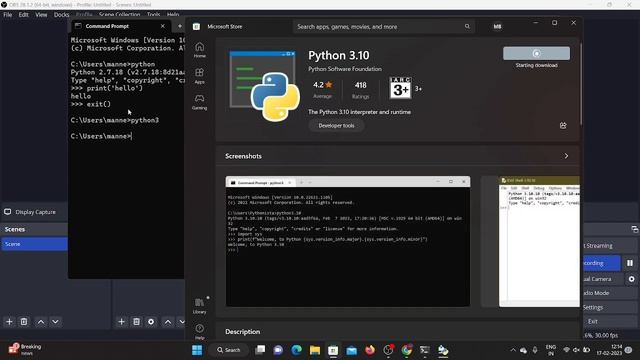Open the Tools menu in OBS

tap(153, 15)
